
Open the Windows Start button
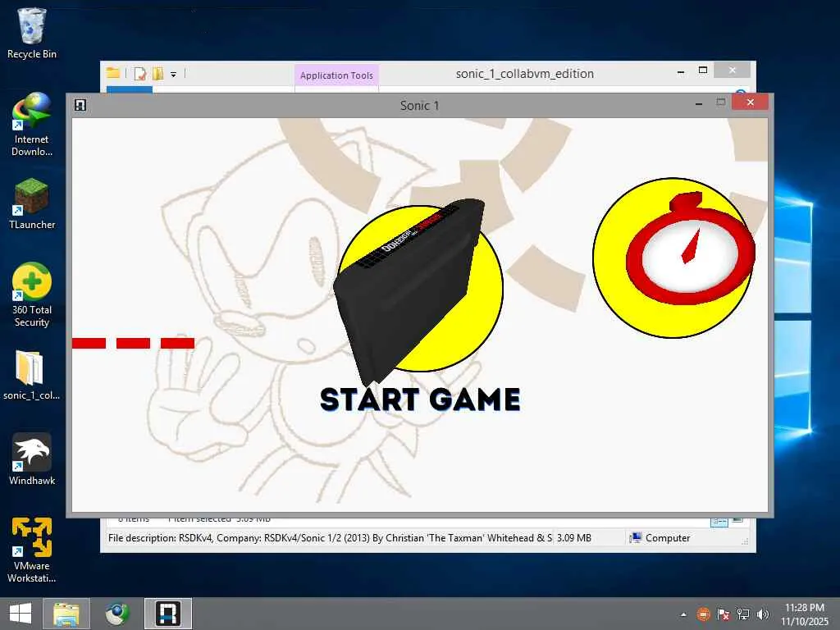21,614
